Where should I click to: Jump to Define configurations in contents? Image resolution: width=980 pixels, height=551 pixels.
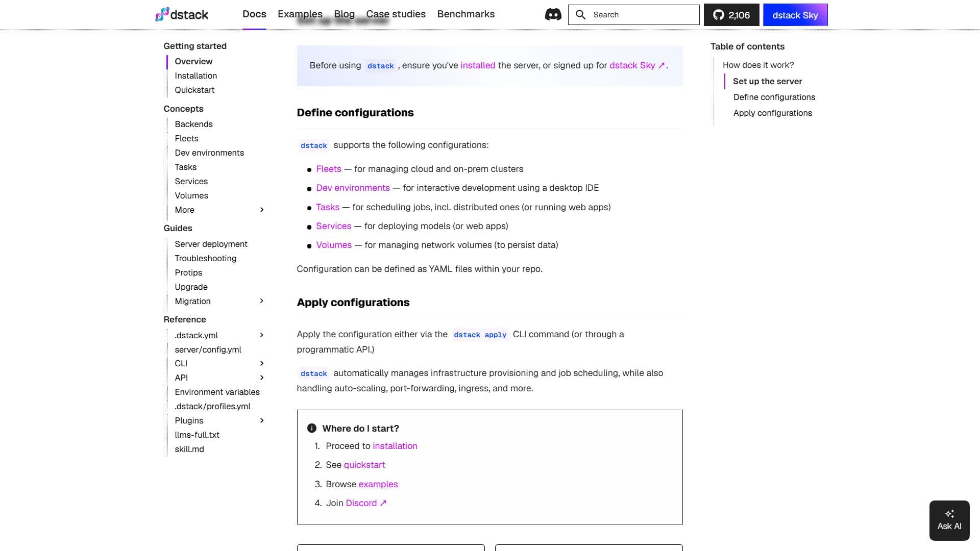[x=774, y=97]
